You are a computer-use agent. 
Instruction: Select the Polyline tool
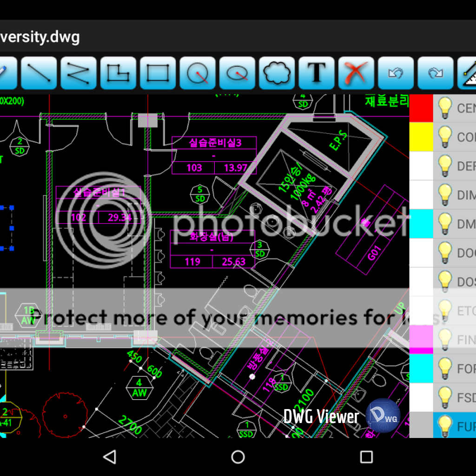coord(79,73)
